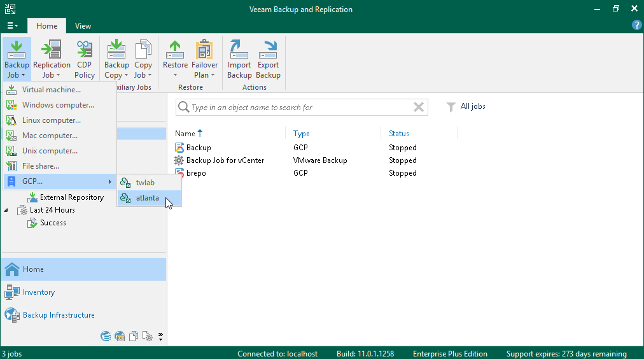644x359 pixels.
Task: Click the documents view icon in bottom nav strip
Action: tap(134, 337)
